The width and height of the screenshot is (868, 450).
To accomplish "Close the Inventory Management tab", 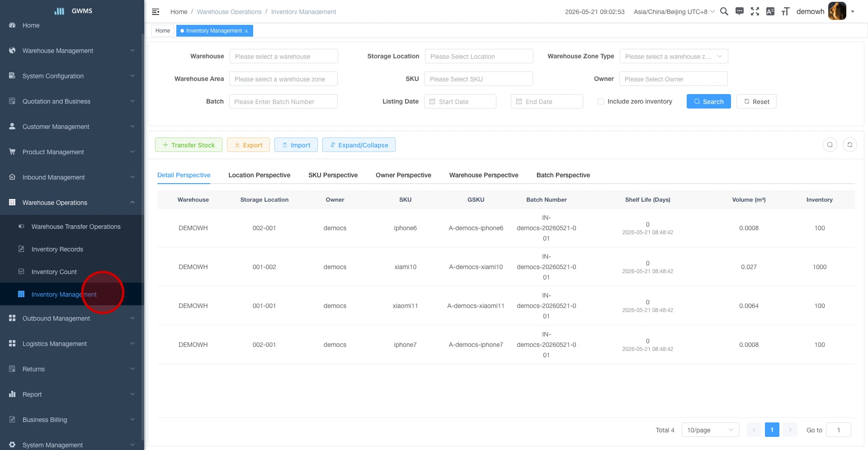I will [x=246, y=31].
